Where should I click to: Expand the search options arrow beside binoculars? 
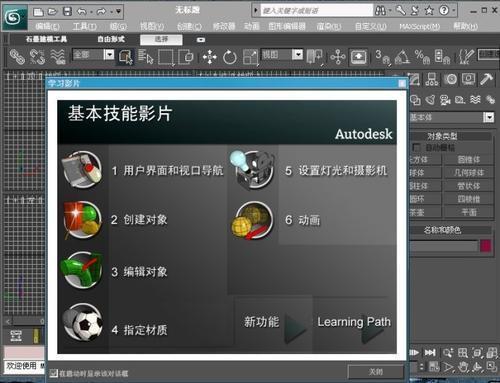[x=390, y=11]
